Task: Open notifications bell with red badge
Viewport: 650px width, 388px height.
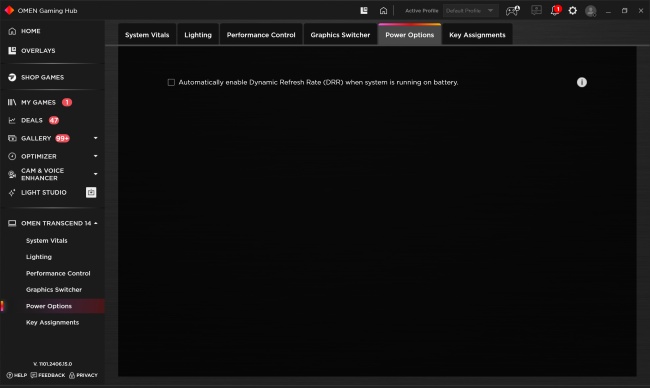Action: 555,10
